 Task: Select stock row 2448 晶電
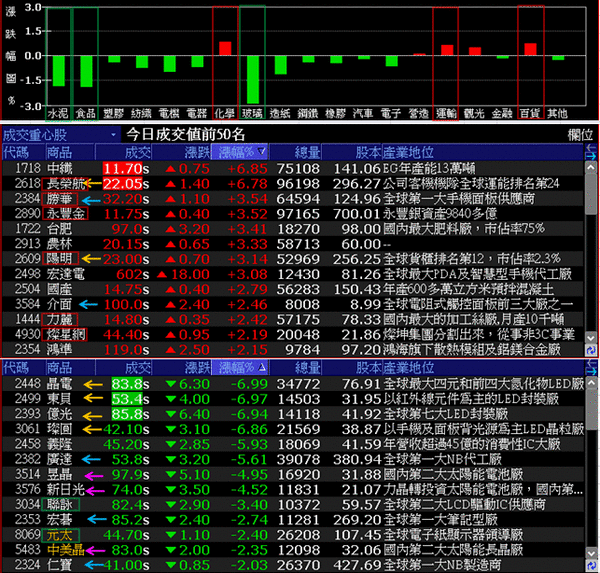pyautogui.click(x=293, y=384)
